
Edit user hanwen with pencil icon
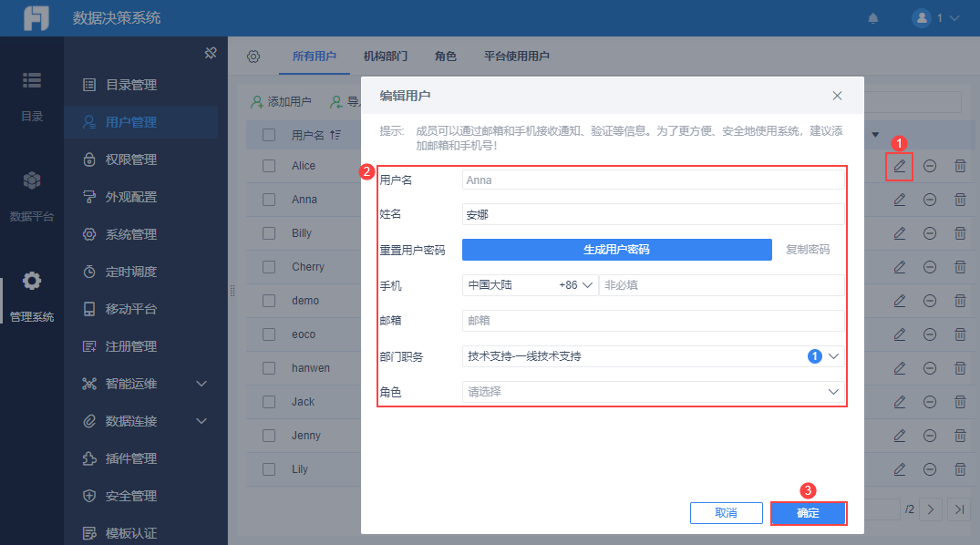pyautogui.click(x=900, y=369)
